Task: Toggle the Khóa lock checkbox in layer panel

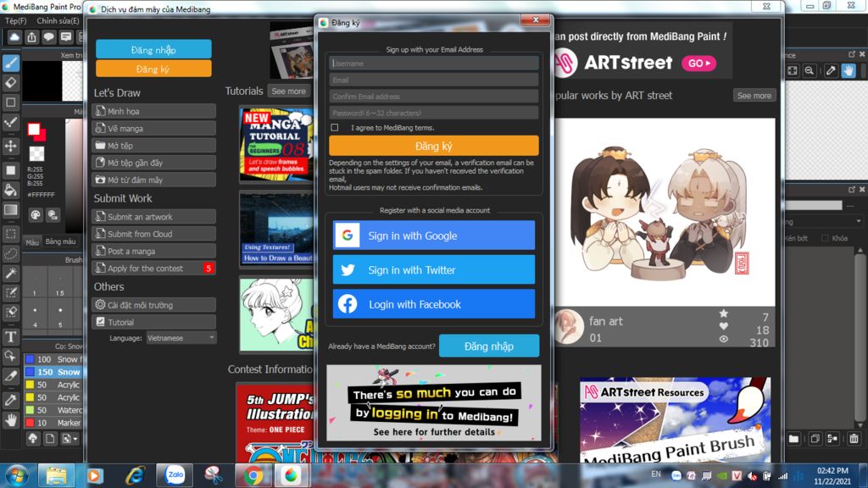Action: tap(825, 238)
